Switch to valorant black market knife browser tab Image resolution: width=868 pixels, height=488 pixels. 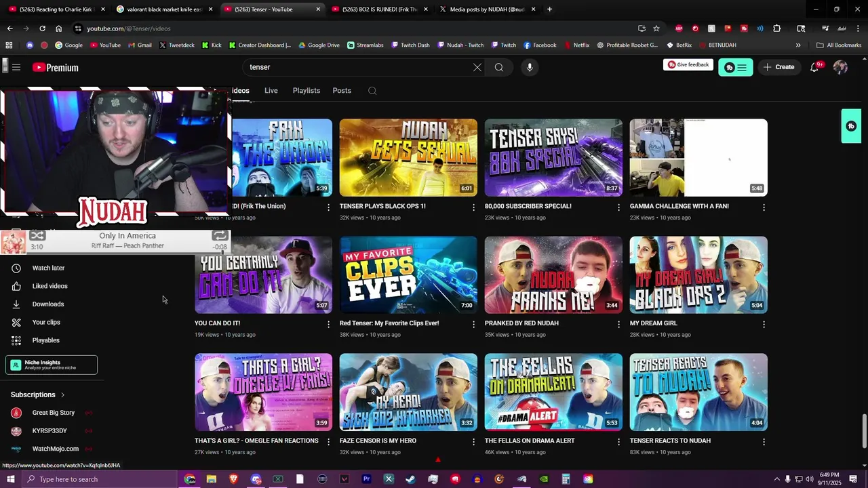pyautogui.click(x=165, y=9)
